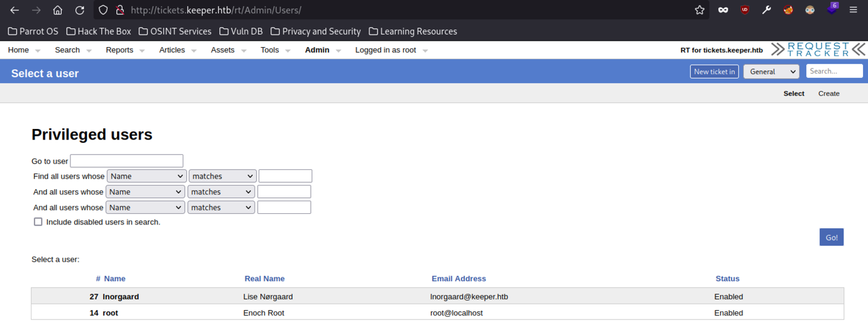868x332 pixels.
Task: Open the Firefox hamburger menu
Action: click(854, 10)
